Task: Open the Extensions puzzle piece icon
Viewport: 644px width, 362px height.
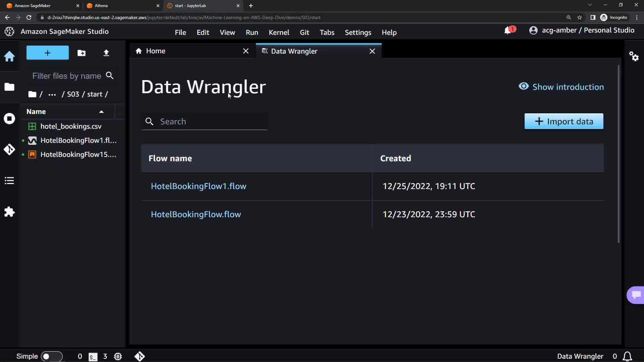Action: click(9, 212)
